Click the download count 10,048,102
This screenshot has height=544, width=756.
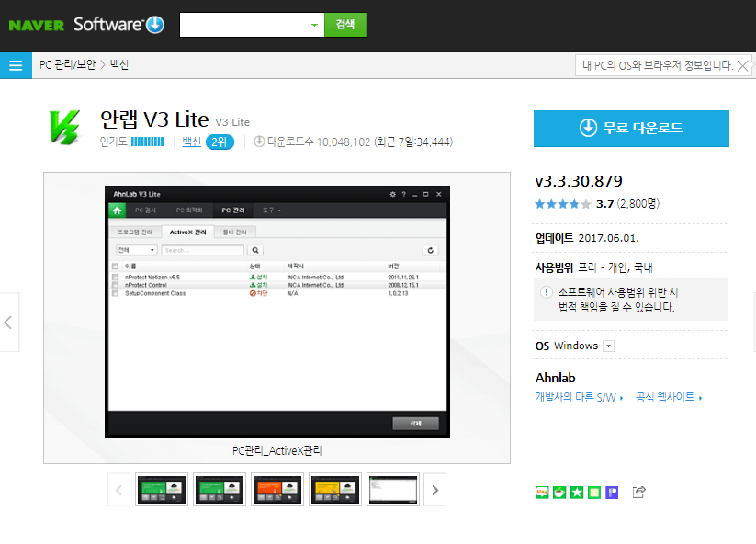344,142
